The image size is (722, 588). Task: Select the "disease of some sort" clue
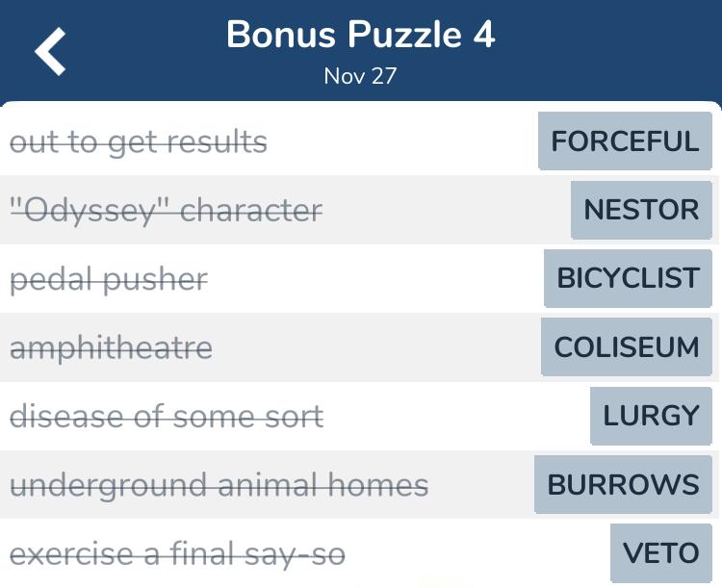[x=167, y=417]
